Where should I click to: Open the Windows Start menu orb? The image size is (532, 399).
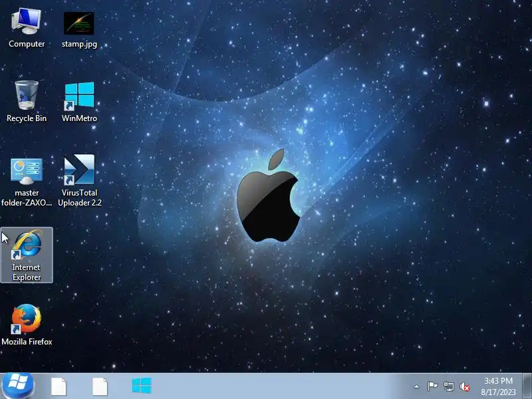pos(17,386)
